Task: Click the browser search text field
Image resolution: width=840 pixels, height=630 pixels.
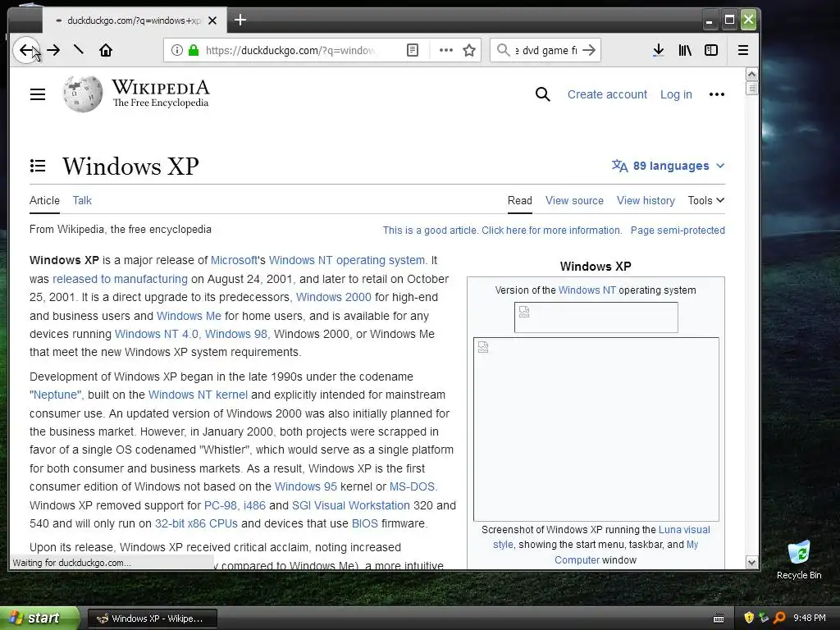Action: [x=546, y=50]
